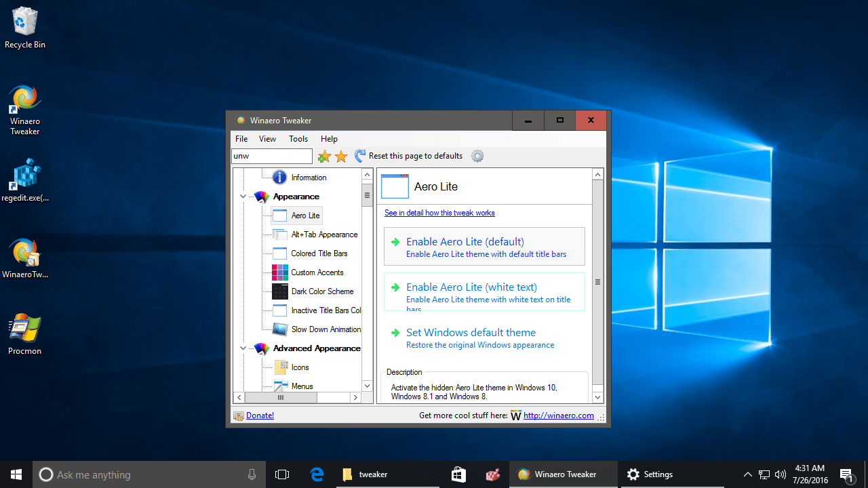This screenshot has width=868, height=488.
Task: Launch Winaero Tweaker from the desktop
Action: (x=24, y=98)
